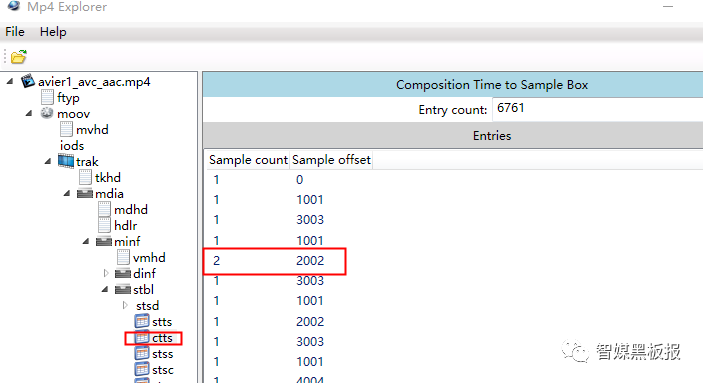Open file using the folder toolbar icon
Screen dimensions: 703x383
point(18,57)
